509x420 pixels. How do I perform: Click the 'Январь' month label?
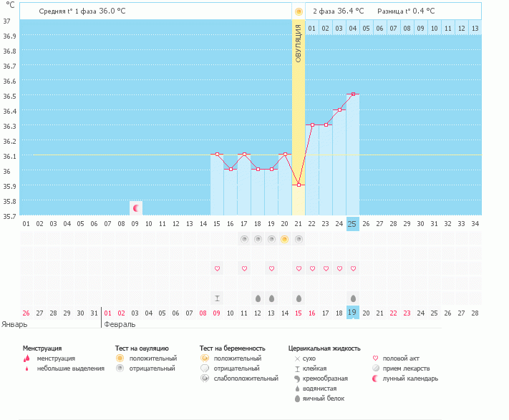[14, 324]
